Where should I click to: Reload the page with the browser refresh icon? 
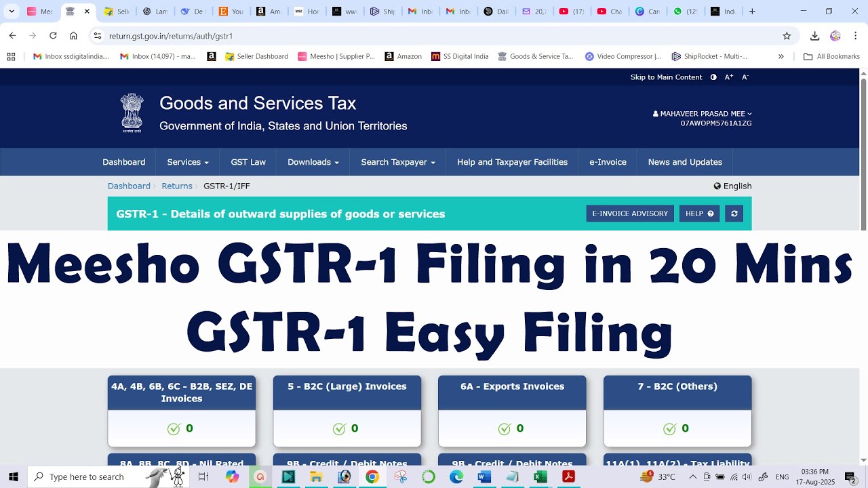pos(53,36)
